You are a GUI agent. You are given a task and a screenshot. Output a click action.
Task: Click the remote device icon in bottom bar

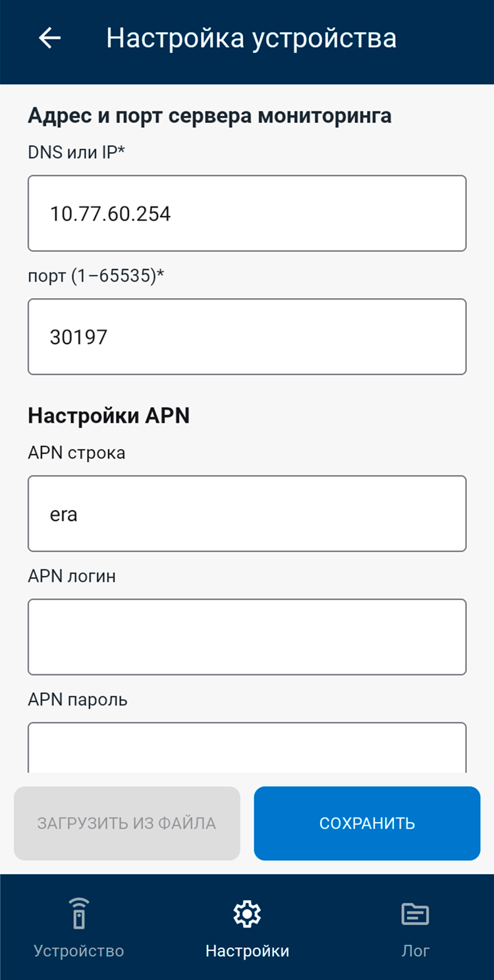click(78, 914)
